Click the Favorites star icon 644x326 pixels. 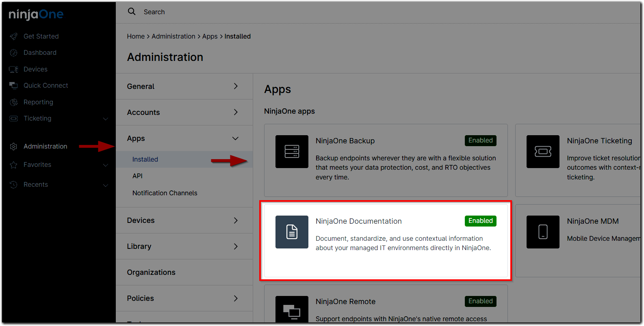point(13,165)
